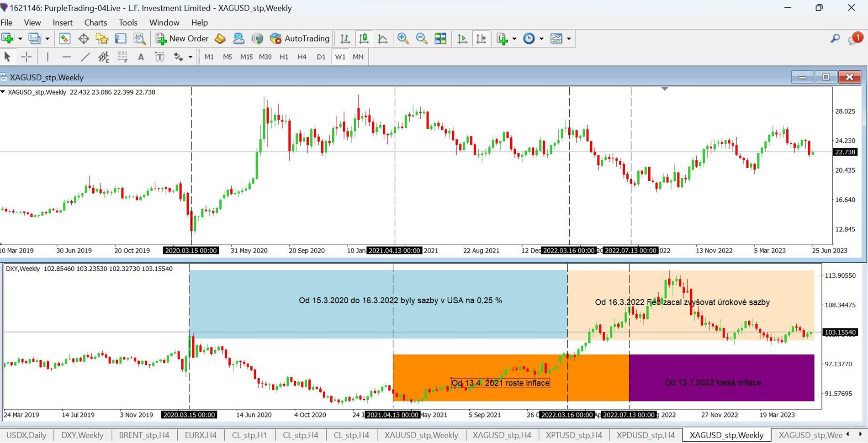Open the Indicators list icon

(503, 39)
